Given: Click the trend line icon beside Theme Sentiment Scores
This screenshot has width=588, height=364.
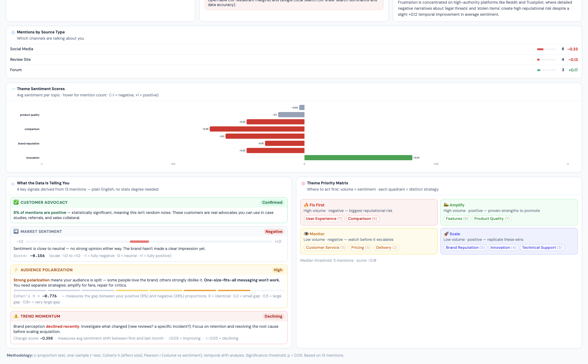Looking at the screenshot, I should point(13,89).
